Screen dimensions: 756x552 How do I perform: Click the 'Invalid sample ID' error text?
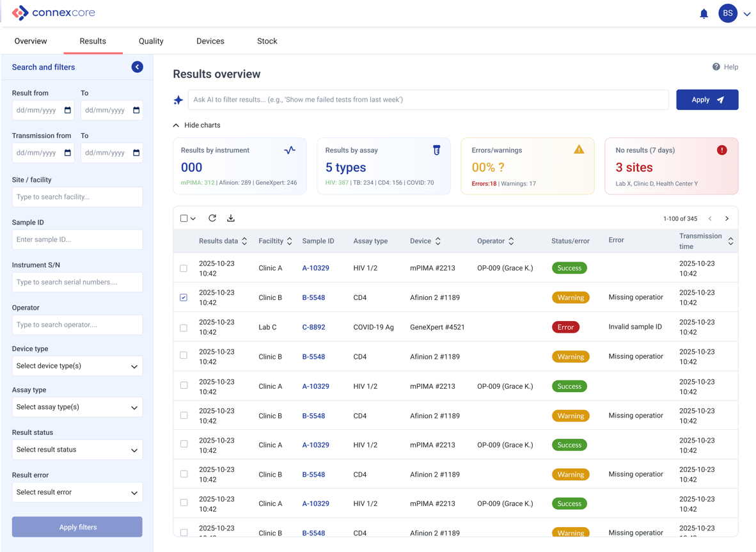click(x=635, y=327)
